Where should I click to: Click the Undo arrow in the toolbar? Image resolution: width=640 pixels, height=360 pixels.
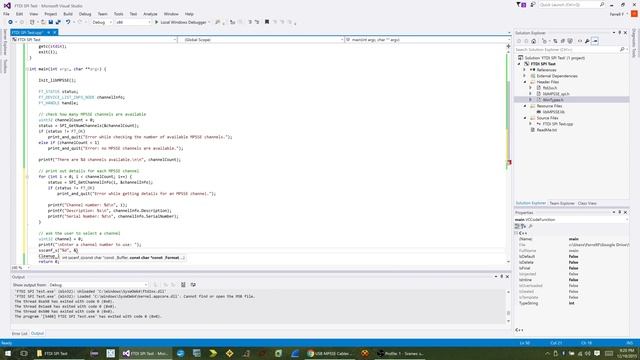68,22
